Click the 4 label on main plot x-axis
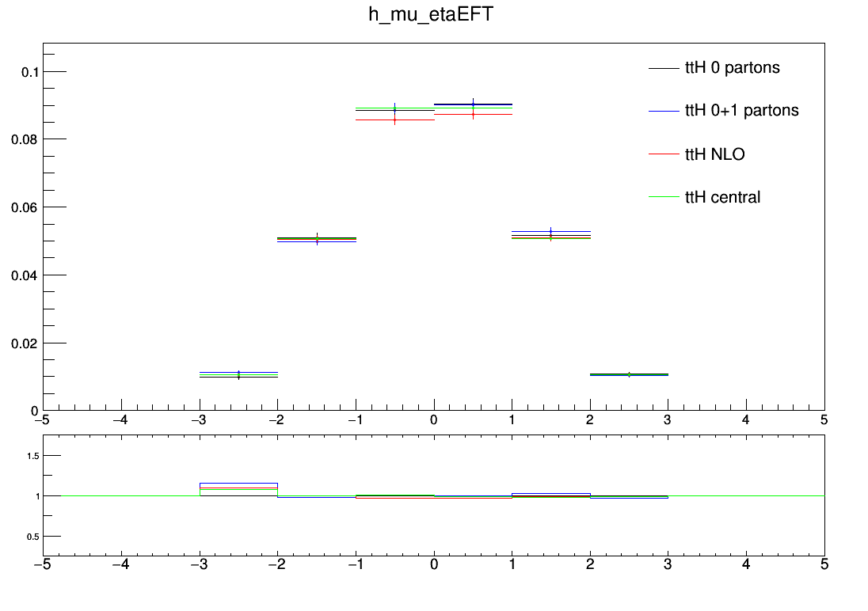868x611 pixels. 746,420
